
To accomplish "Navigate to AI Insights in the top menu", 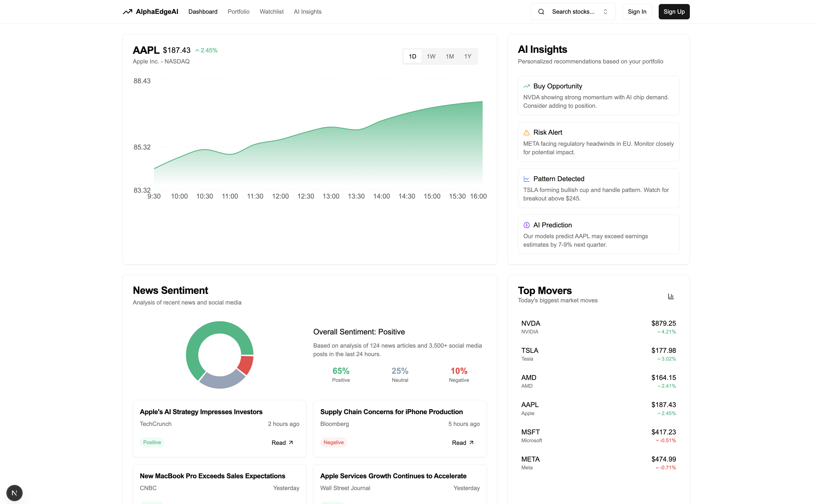I will pos(307,11).
